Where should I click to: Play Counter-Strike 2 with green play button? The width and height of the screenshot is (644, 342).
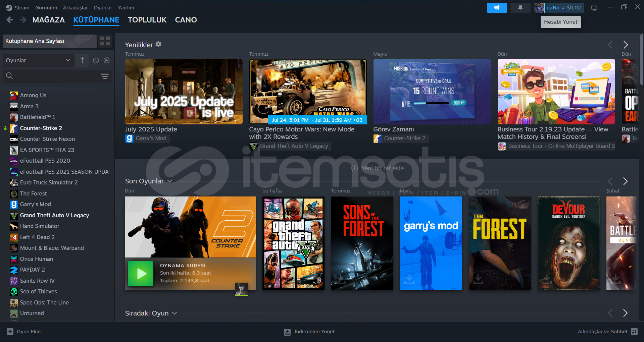[141, 274]
